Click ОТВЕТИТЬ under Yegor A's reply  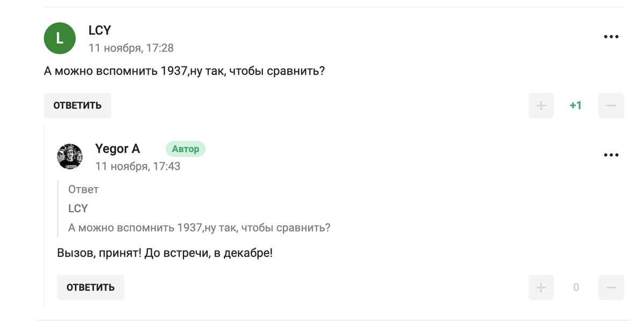90,287
